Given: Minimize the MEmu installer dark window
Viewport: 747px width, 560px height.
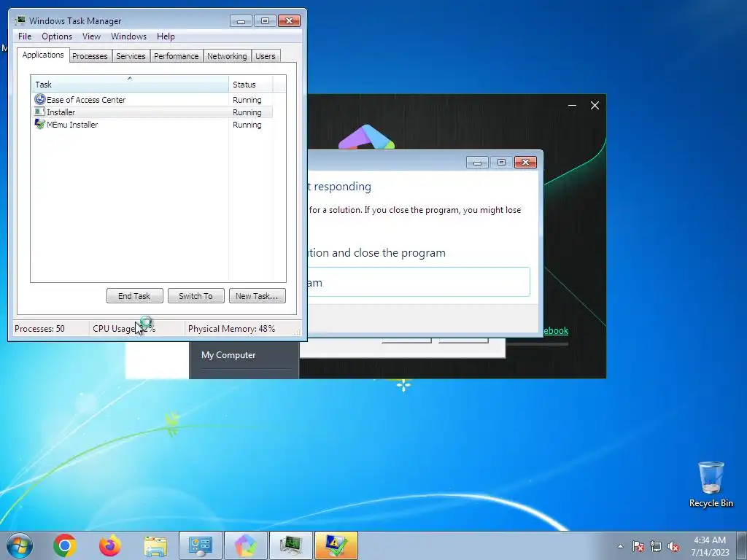Looking at the screenshot, I should point(572,105).
